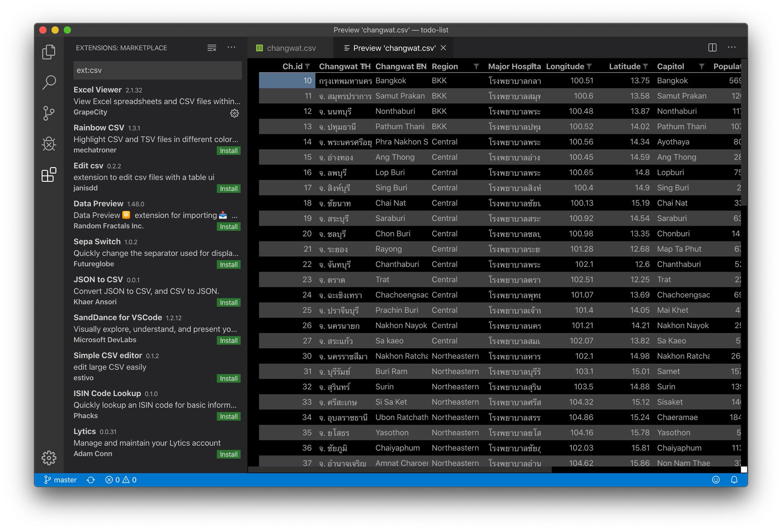Click the feedback smiley icon
Image resolution: width=782 pixels, height=532 pixels.
716,480
